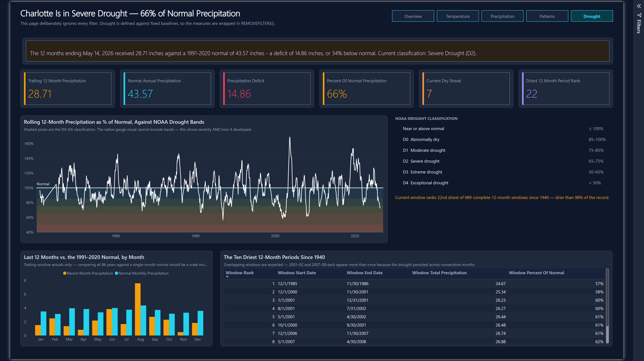Viewport: 644px width, 361px height.
Task: Expand the Filters pane chevron
Action: [639, 6]
